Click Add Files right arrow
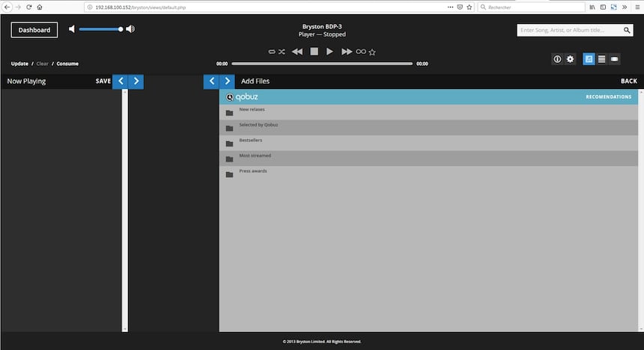The height and width of the screenshot is (350, 644). click(227, 82)
